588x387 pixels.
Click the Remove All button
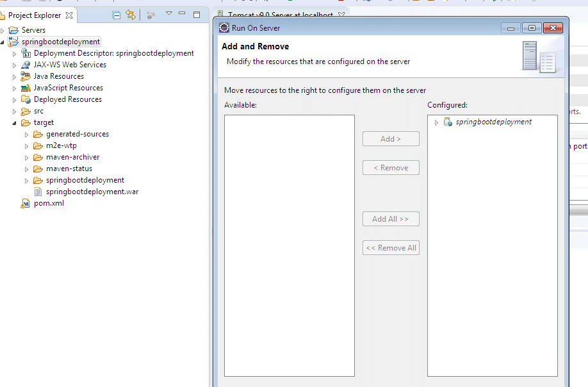(391, 248)
